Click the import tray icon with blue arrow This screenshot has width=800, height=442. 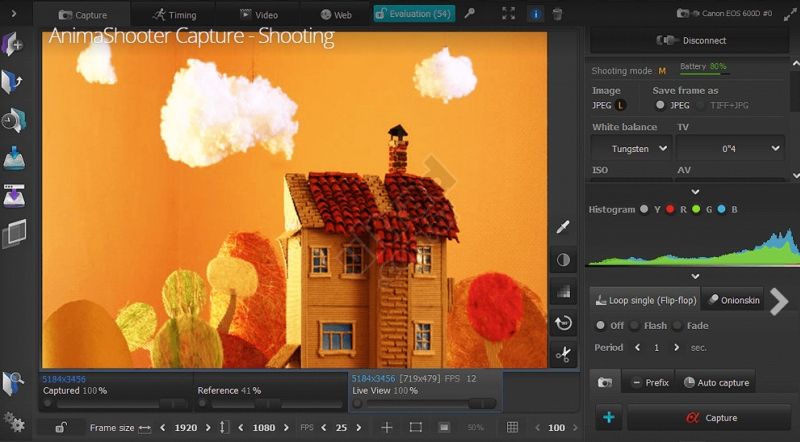coord(14,158)
